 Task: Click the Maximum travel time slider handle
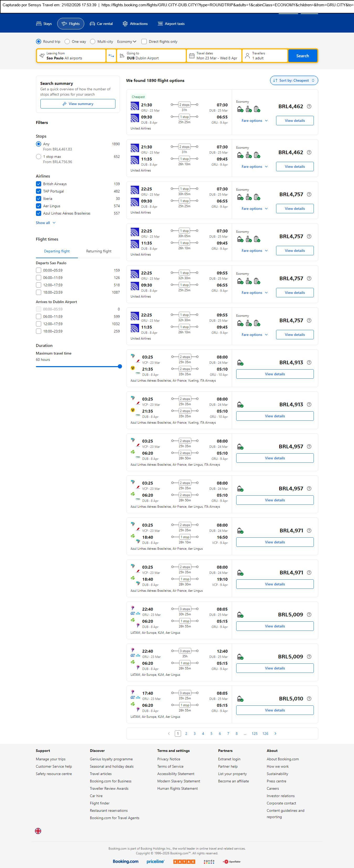[120, 367]
